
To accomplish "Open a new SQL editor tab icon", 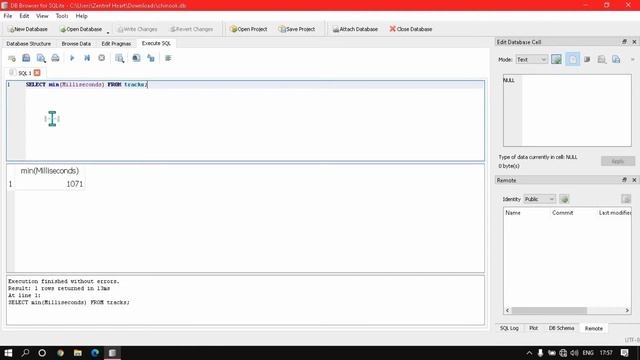I will (12, 58).
